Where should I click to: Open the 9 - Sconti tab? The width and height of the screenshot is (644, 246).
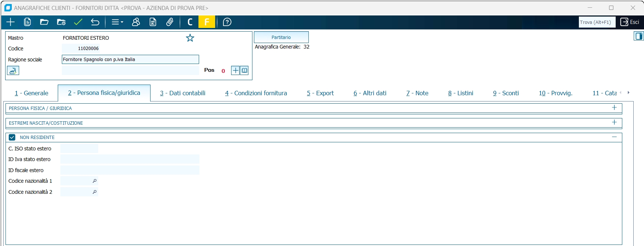(x=506, y=93)
